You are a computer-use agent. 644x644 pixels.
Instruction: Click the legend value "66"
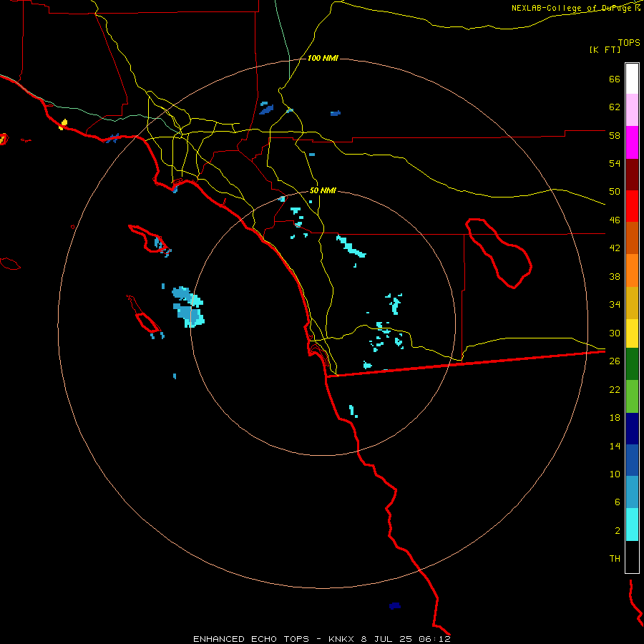click(615, 79)
